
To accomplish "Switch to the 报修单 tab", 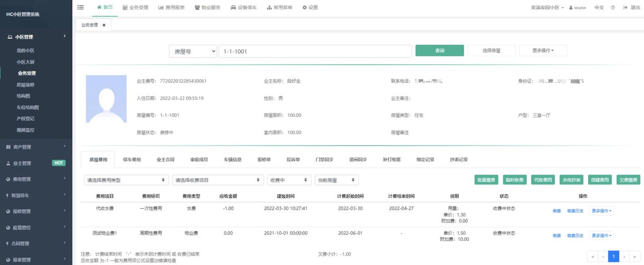I will coord(264,159).
